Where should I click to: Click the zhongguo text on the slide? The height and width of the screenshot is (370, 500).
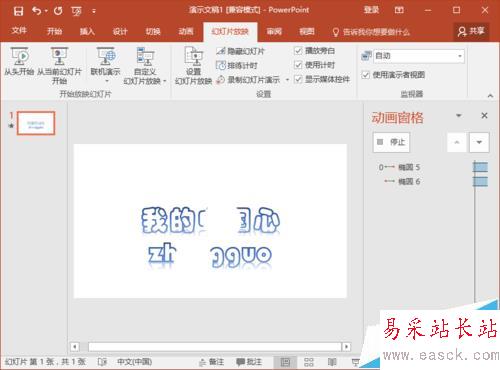[210, 255]
